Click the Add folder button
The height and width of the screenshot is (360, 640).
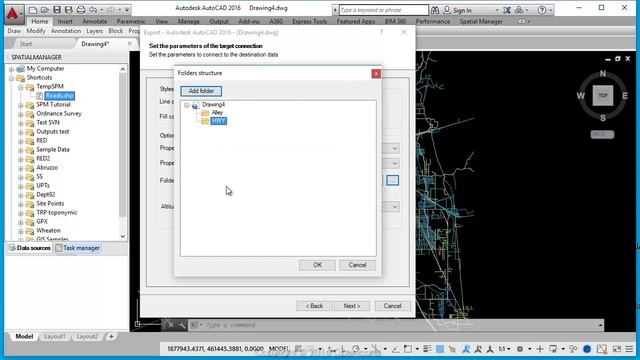point(201,91)
